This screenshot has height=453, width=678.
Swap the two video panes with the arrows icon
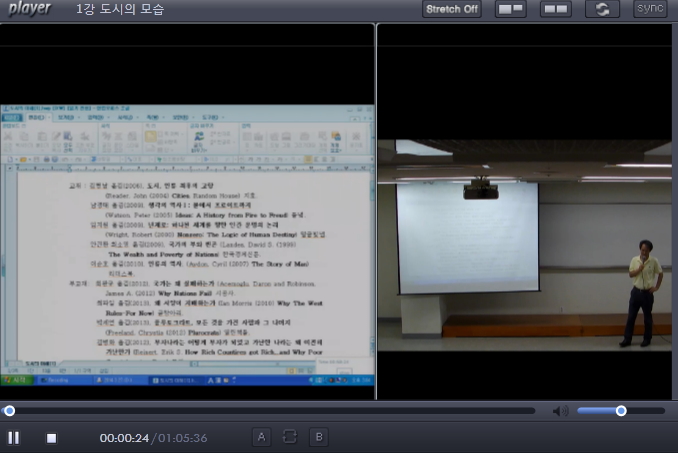tap(602, 10)
